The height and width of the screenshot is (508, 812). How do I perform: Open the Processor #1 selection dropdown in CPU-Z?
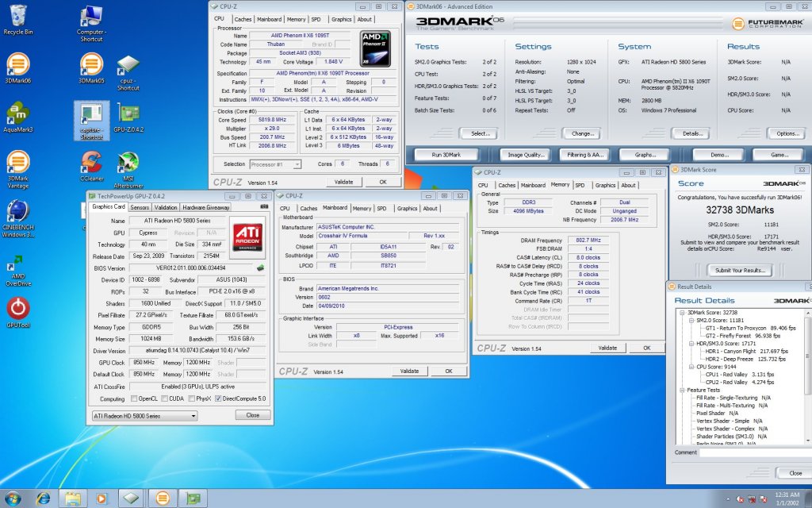275,164
